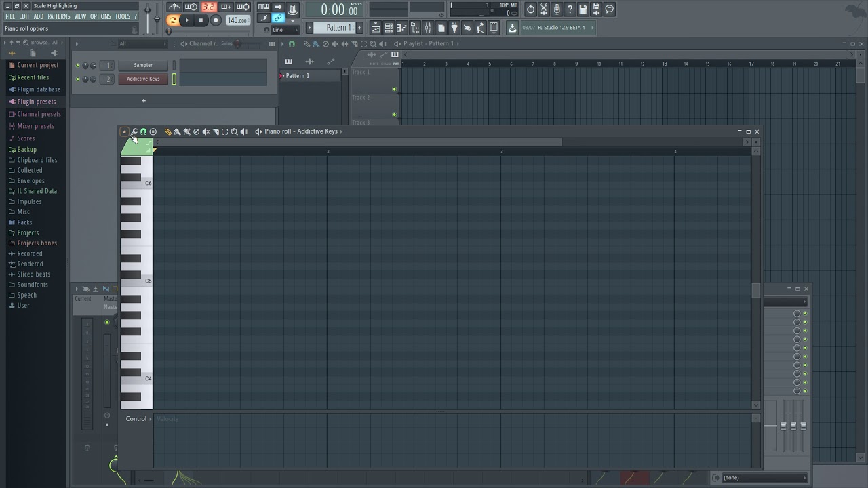Add a new pattern with plus button
The image size is (868, 488).
[359, 28]
